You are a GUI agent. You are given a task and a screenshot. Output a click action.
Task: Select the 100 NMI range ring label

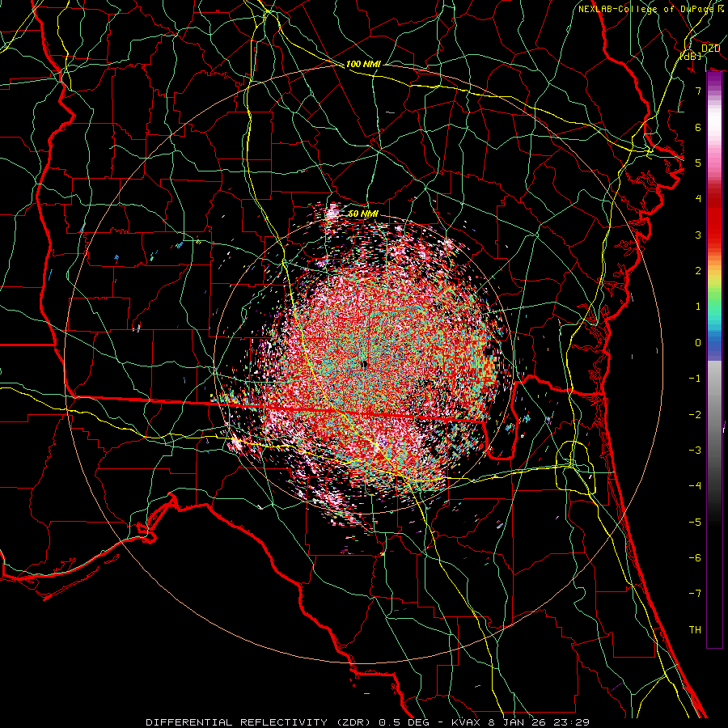(x=363, y=64)
